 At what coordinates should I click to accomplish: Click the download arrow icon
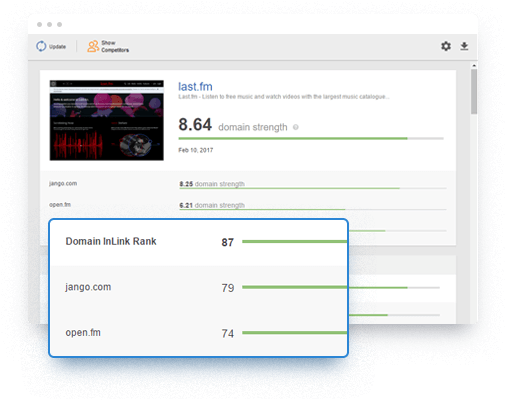pyautogui.click(x=464, y=46)
